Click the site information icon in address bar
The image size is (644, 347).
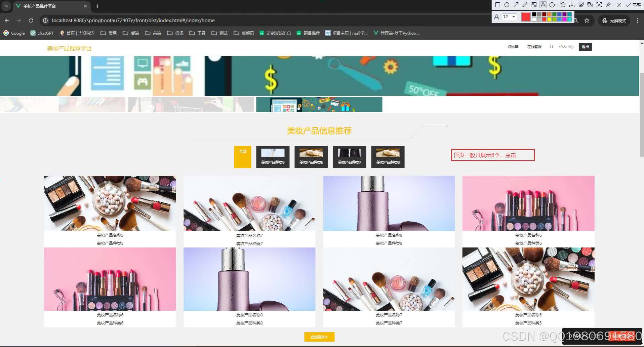[x=45, y=21]
